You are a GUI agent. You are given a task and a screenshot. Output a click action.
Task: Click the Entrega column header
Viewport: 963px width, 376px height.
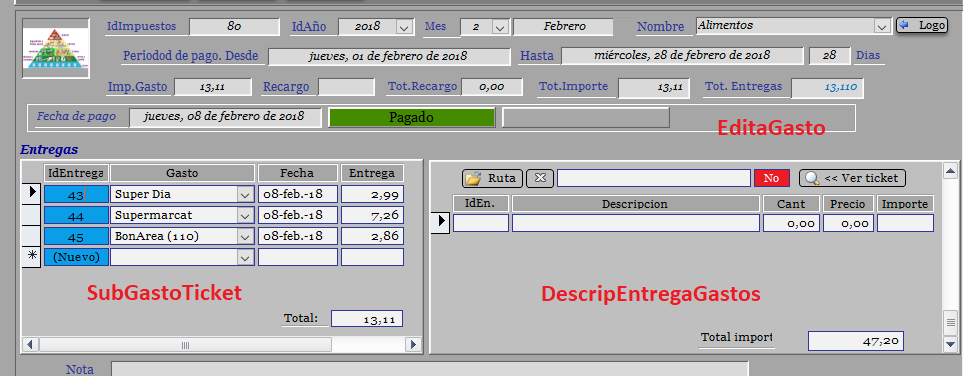click(372, 173)
